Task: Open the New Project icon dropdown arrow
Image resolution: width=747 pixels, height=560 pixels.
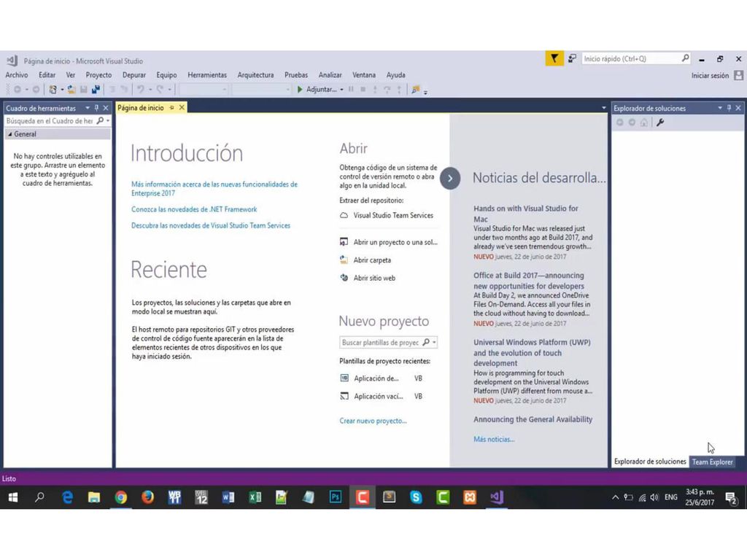Action: pyautogui.click(x=62, y=90)
